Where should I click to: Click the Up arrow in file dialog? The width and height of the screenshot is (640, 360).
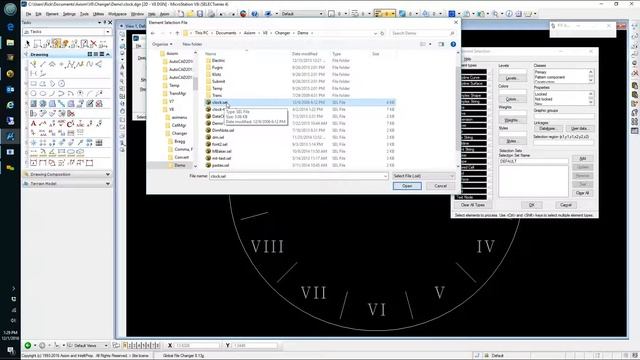177,33
